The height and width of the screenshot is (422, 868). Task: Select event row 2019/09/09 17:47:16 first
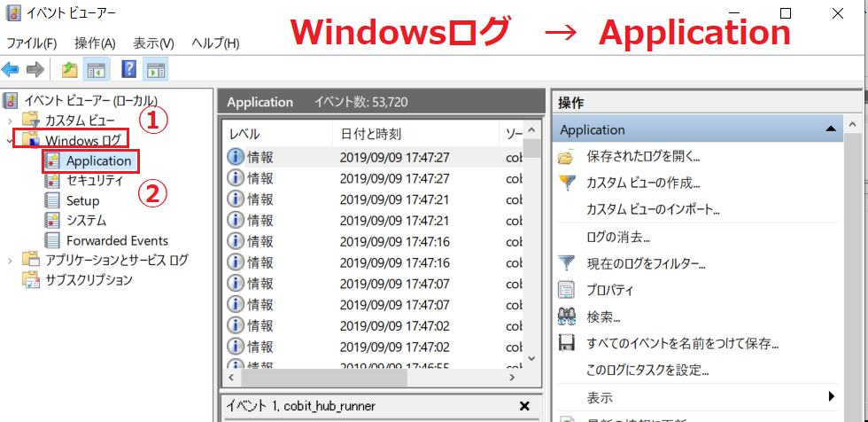[x=374, y=241]
